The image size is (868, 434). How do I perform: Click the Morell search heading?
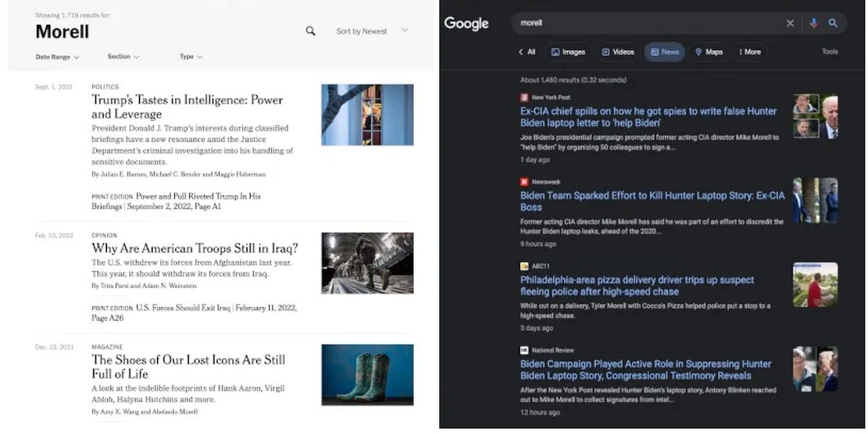click(62, 32)
